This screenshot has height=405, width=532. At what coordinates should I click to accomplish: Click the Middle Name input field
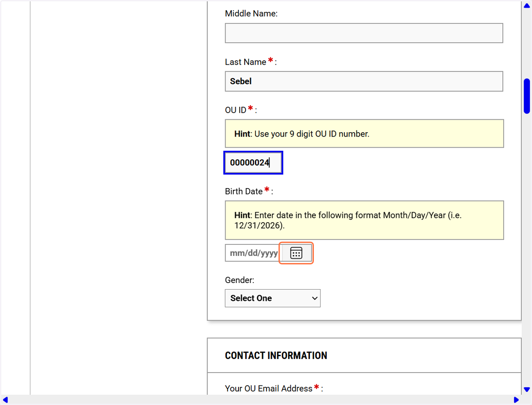[x=364, y=33]
